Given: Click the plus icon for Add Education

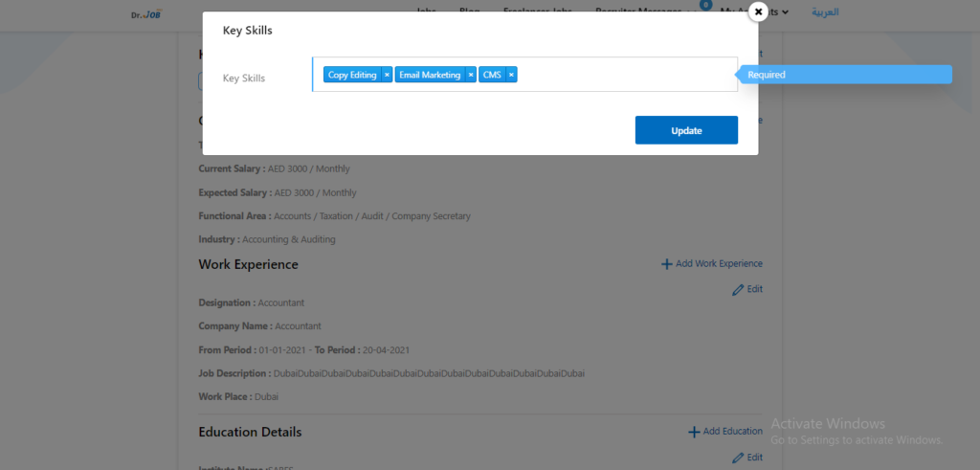Looking at the screenshot, I should pyautogui.click(x=694, y=432).
